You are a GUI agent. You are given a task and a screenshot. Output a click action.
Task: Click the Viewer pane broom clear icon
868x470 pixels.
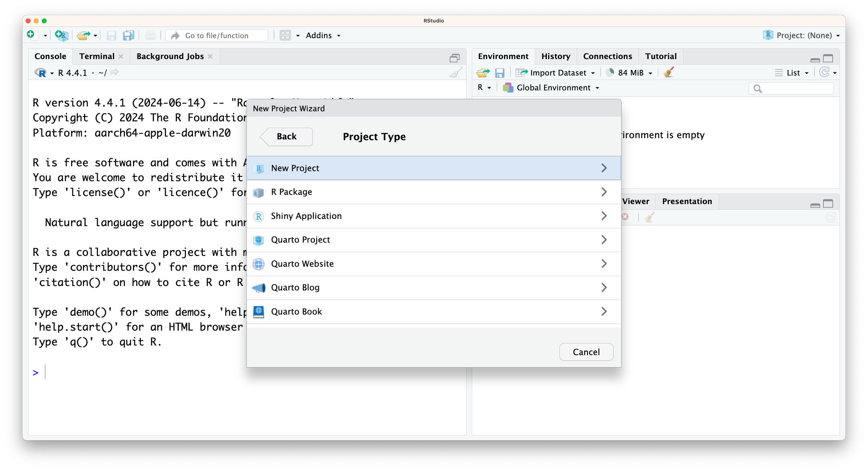click(650, 217)
